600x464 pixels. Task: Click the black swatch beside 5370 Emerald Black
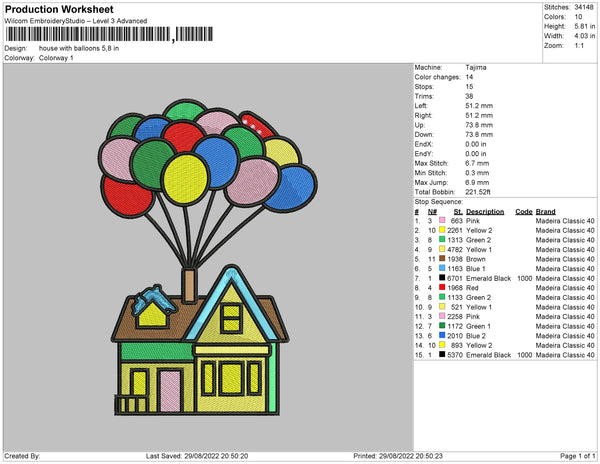tap(442, 354)
